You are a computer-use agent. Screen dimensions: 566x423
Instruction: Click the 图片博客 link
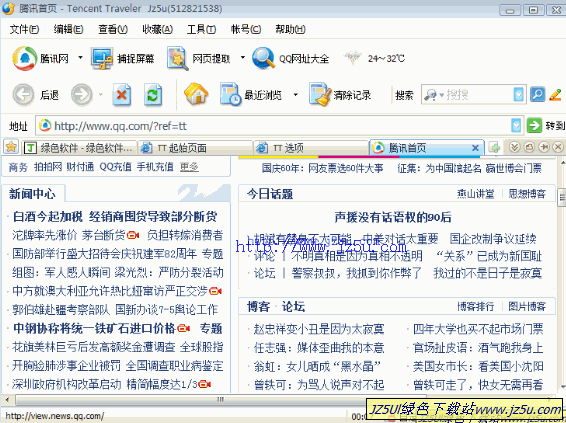pos(527,306)
